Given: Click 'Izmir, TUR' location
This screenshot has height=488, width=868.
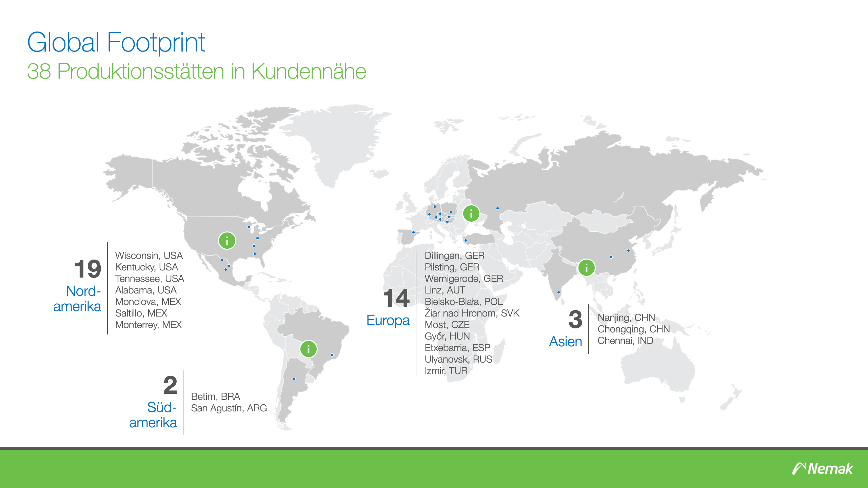Looking at the screenshot, I should [x=446, y=371].
